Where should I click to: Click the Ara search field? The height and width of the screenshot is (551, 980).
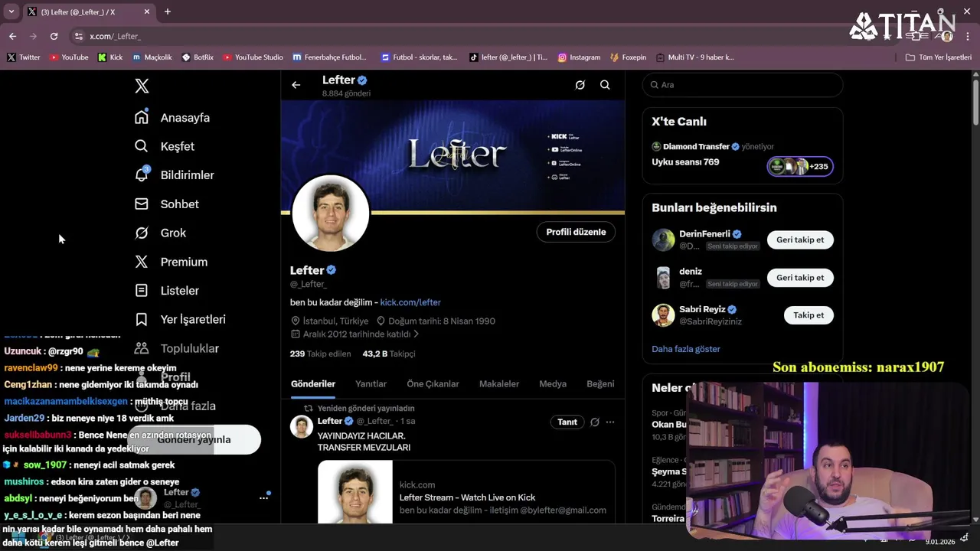[x=743, y=85]
